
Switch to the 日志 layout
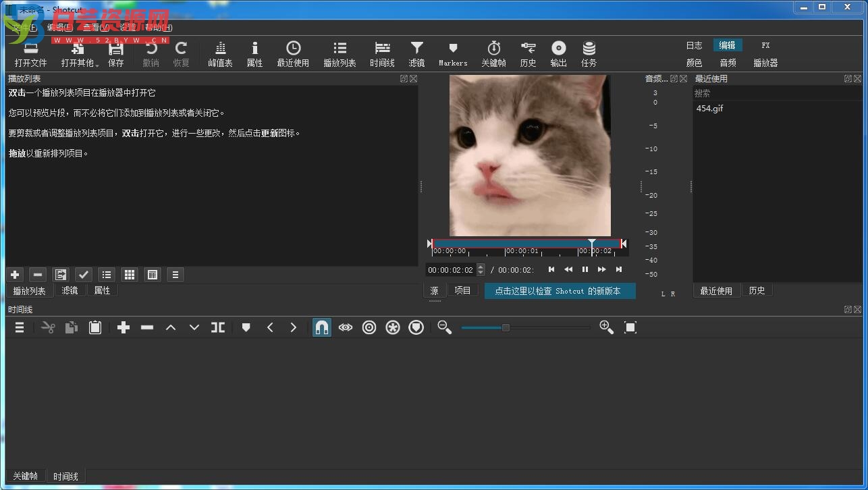click(694, 45)
